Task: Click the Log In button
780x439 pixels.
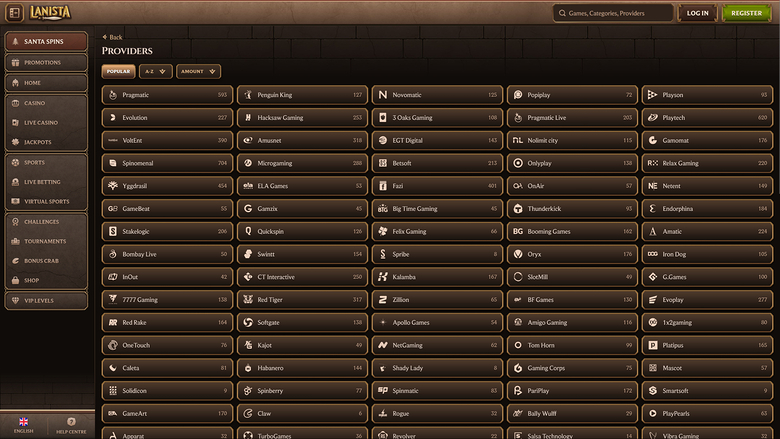Action: (x=697, y=13)
